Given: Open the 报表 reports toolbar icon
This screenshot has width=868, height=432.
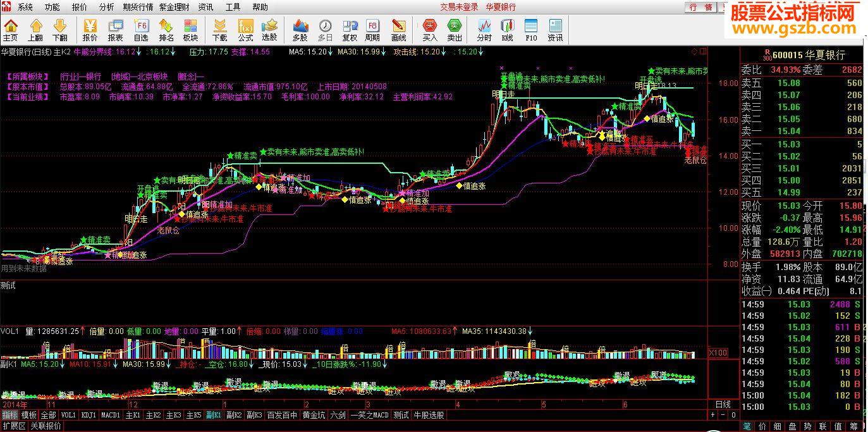Looking at the screenshot, I should [x=116, y=30].
